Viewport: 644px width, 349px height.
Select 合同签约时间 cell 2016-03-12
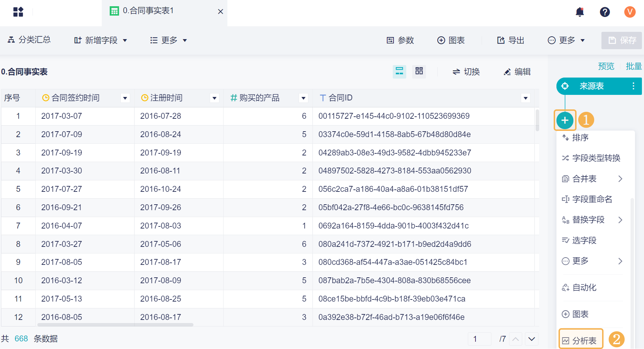[85, 280]
